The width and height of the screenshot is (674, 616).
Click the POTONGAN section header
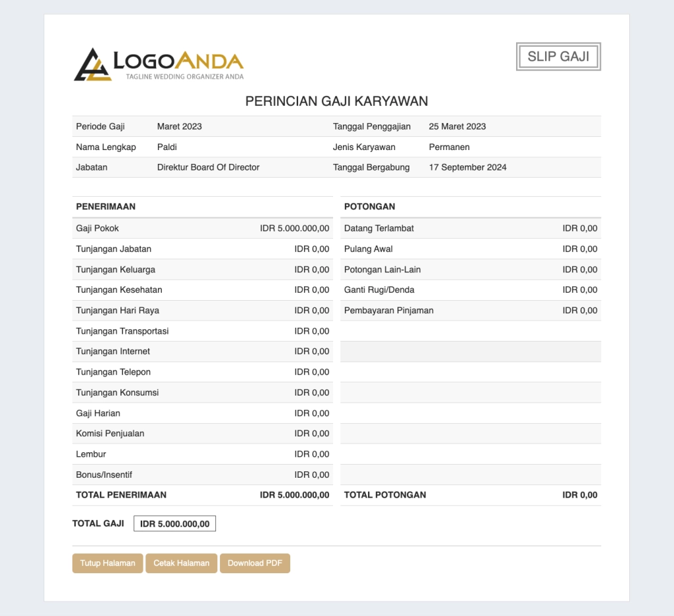point(369,207)
